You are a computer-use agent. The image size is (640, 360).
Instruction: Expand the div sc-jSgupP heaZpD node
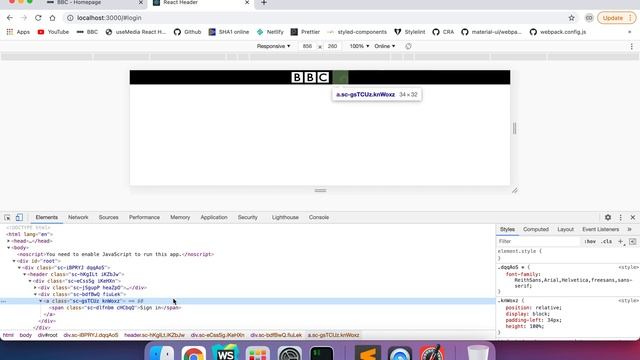tap(35, 288)
